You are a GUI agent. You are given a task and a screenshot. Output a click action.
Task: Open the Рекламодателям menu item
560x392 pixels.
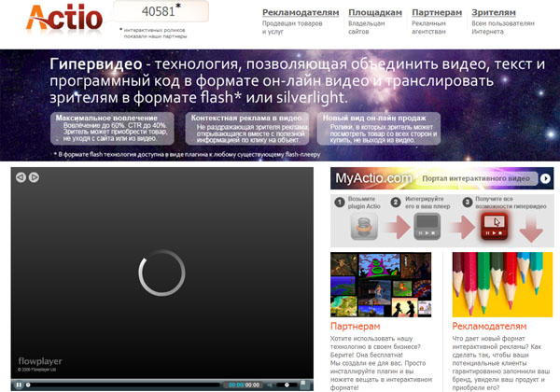(x=301, y=12)
